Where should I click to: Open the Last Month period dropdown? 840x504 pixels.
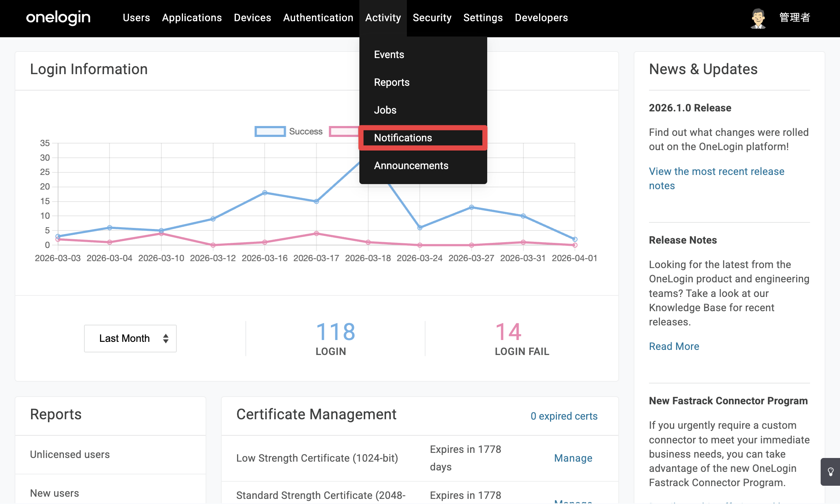coord(130,338)
